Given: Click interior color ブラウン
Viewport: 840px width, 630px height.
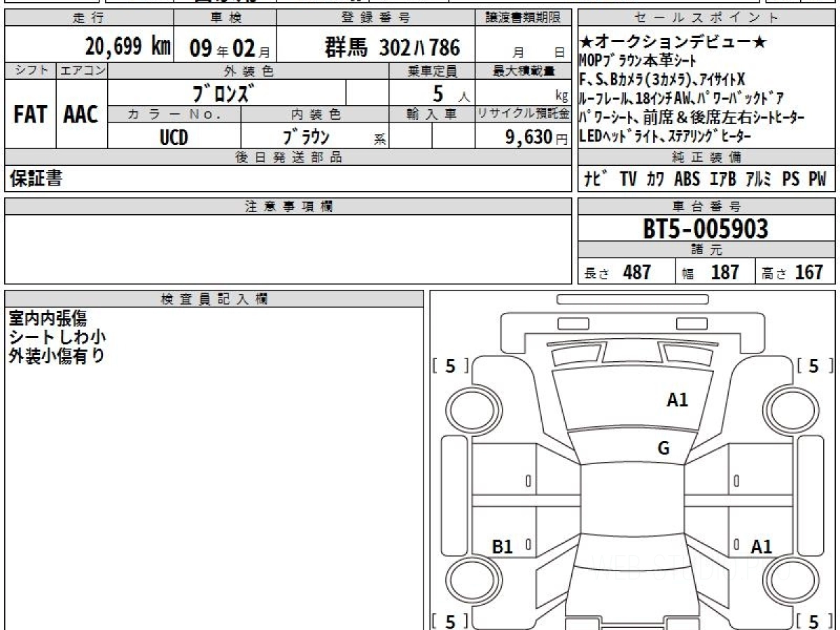Looking at the screenshot, I should (x=306, y=137).
